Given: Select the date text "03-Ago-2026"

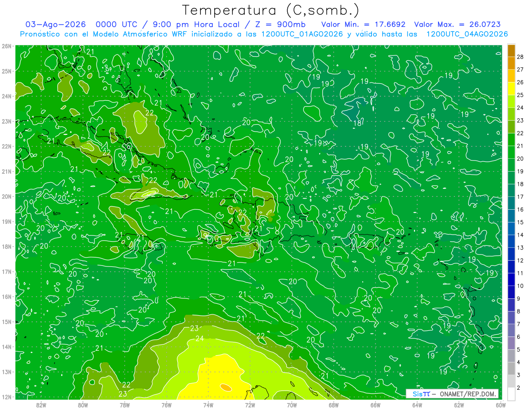Looking at the screenshot, I should click(x=56, y=24).
